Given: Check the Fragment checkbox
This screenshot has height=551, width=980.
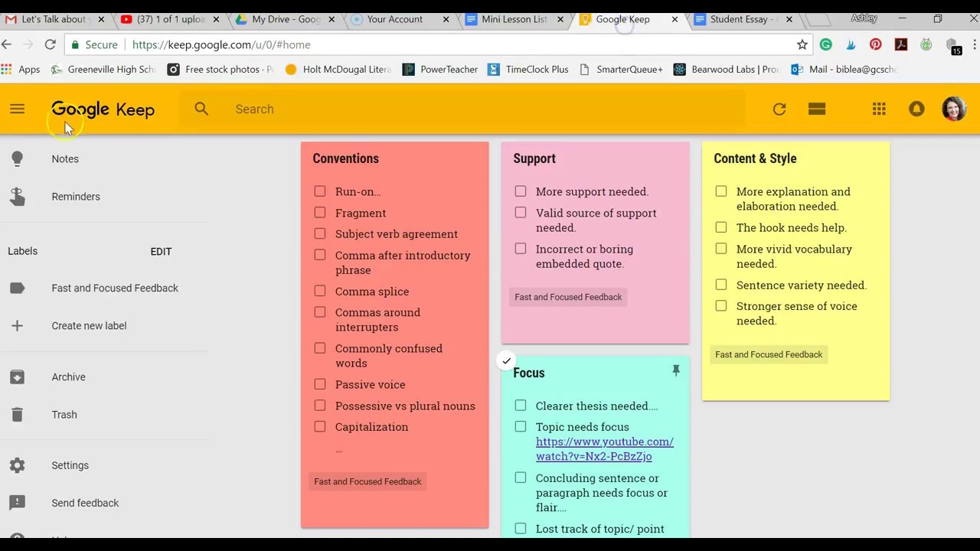Looking at the screenshot, I should [x=319, y=213].
